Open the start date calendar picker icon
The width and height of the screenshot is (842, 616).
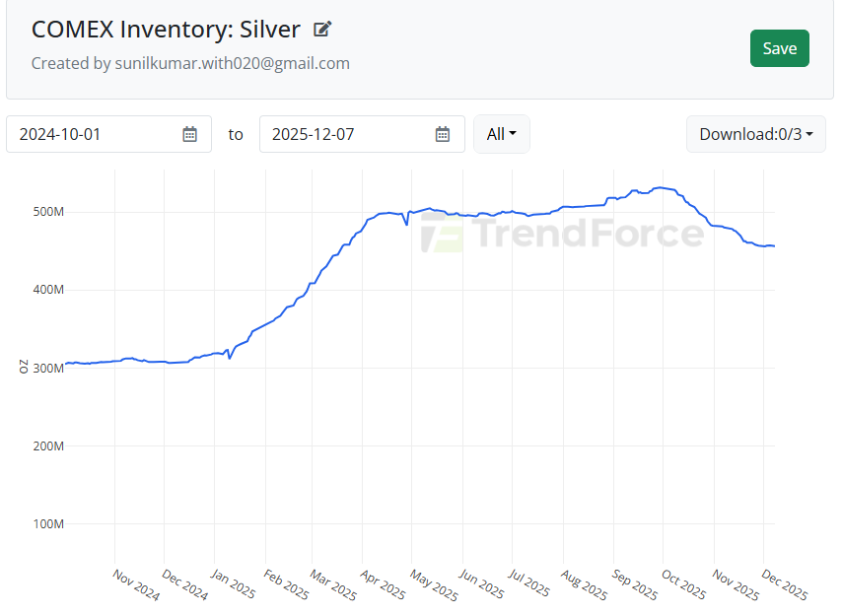(x=190, y=134)
